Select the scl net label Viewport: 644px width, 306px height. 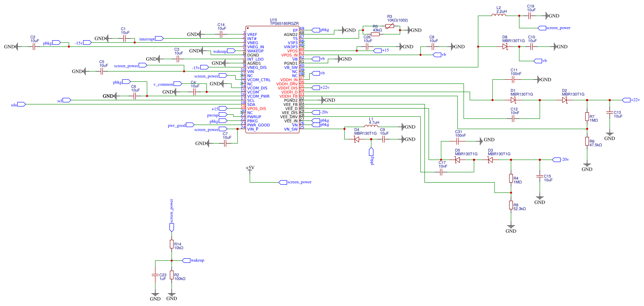64,100
